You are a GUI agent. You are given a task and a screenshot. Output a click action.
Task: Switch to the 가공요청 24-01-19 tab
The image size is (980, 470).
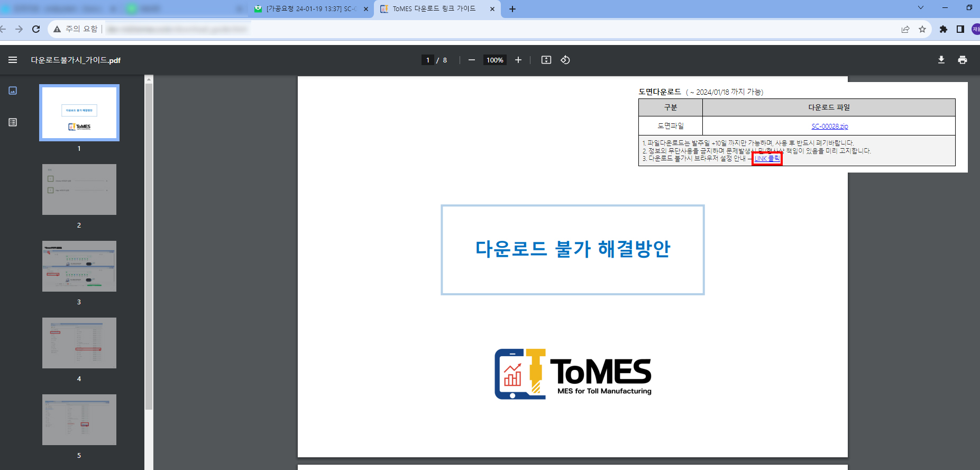click(x=310, y=9)
